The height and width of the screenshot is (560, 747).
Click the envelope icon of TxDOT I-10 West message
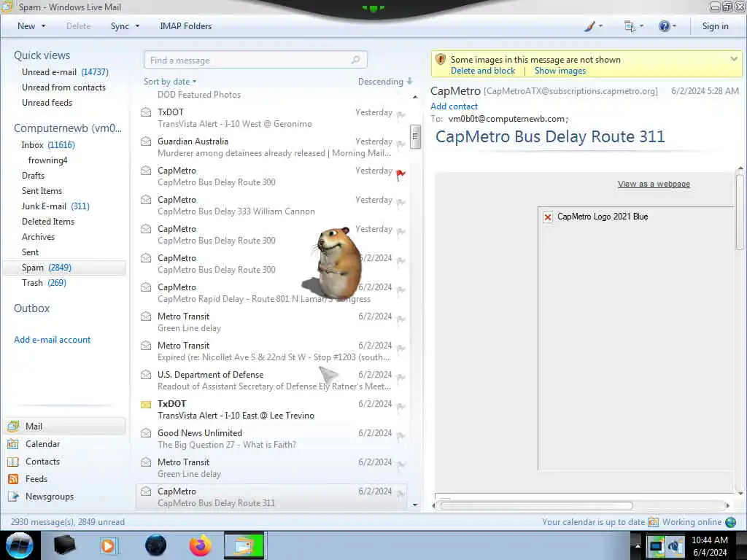[x=146, y=112]
